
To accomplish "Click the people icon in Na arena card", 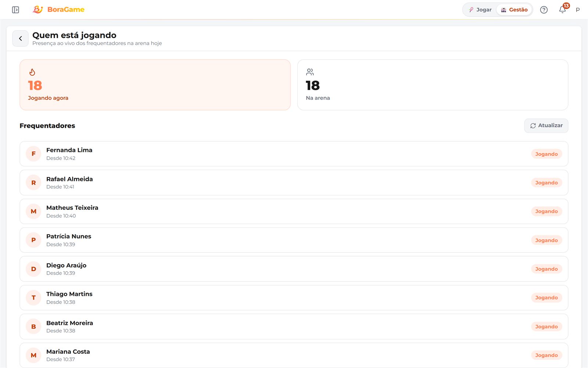I will [x=310, y=72].
